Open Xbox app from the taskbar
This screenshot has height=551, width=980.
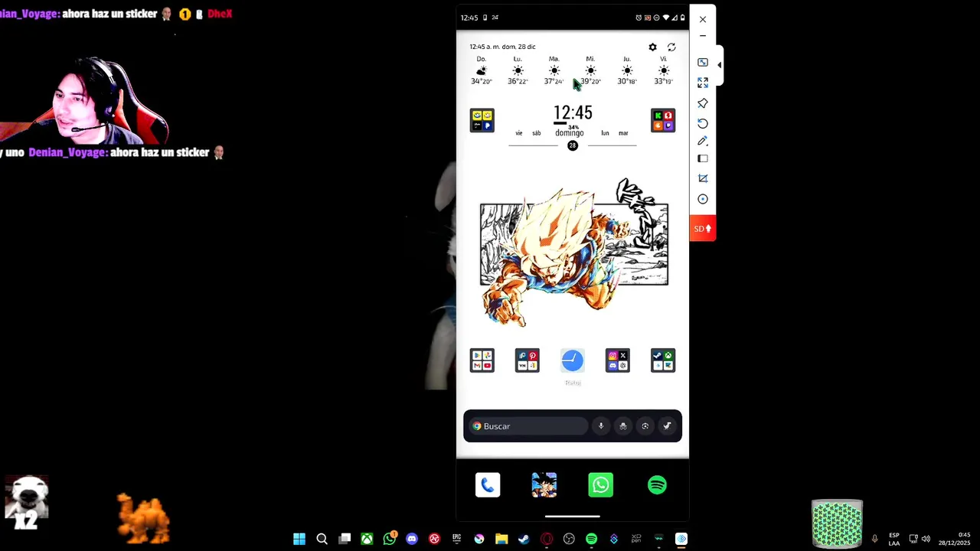[x=367, y=539]
